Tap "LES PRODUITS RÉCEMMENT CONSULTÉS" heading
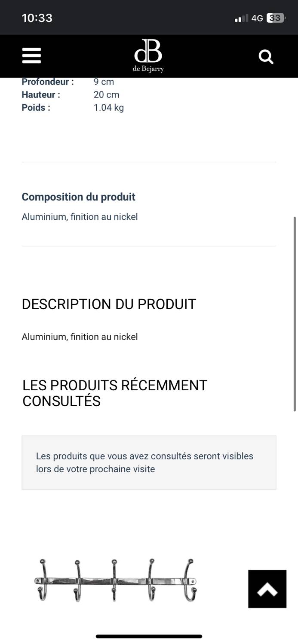This screenshot has width=298, height=644. point(115,393)
